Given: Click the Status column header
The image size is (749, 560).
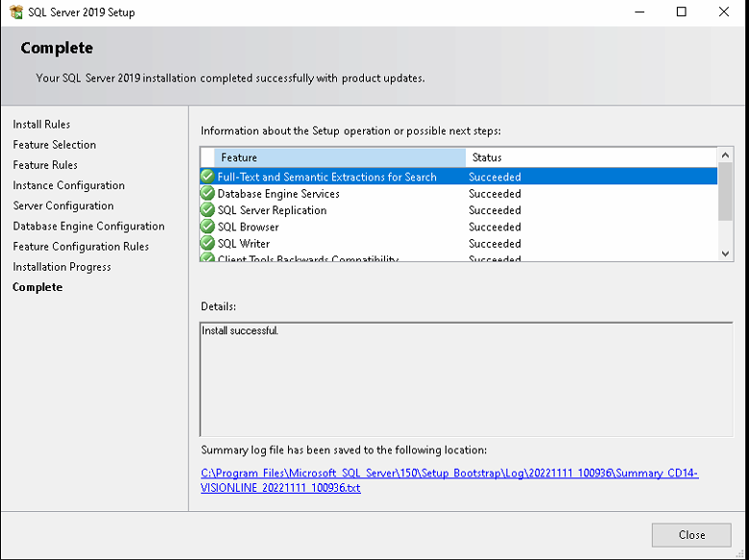Looking at the screenshot, I should (x=592, y=158).
